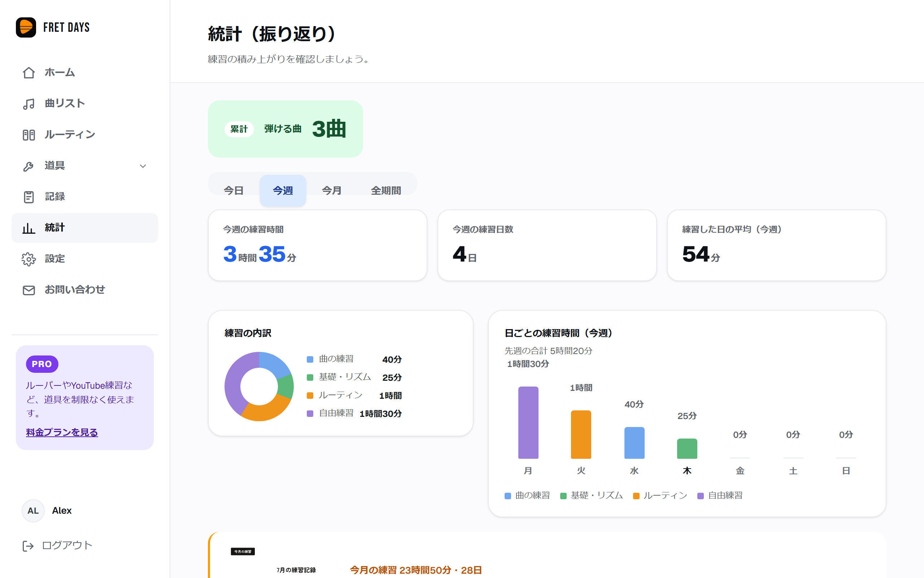Click the green 基礎・リズム swatch in donut legend
The width and height of the screenshot is (924, 578).
(310, 377)
